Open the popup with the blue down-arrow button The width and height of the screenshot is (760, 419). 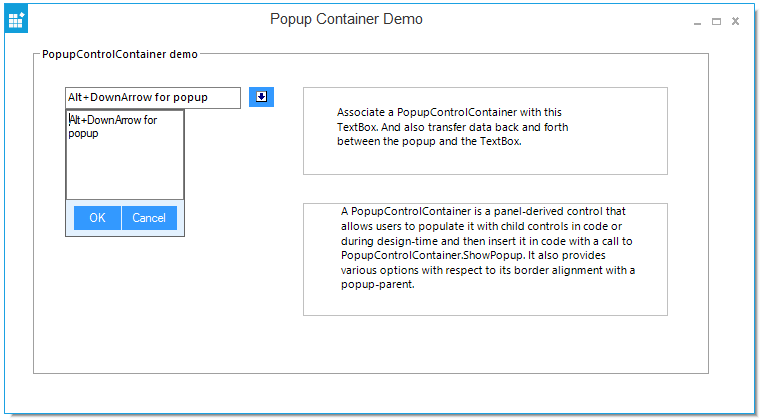point(261,97)
